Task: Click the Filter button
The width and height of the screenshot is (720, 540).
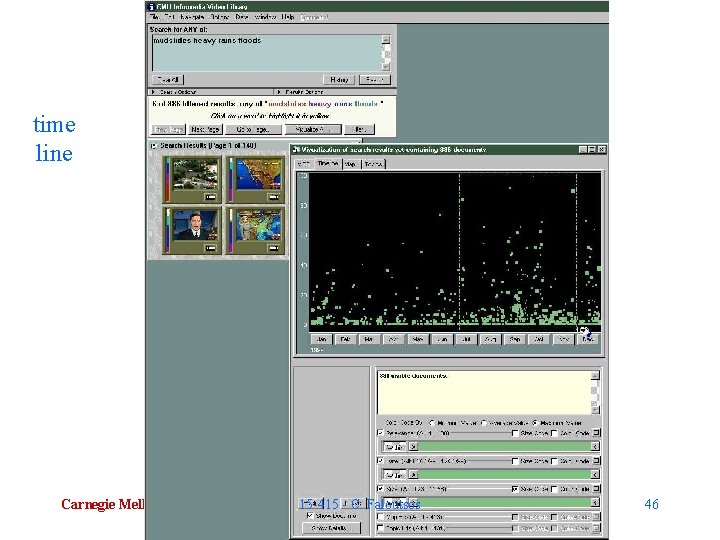Action: click(x=360, y=129)
